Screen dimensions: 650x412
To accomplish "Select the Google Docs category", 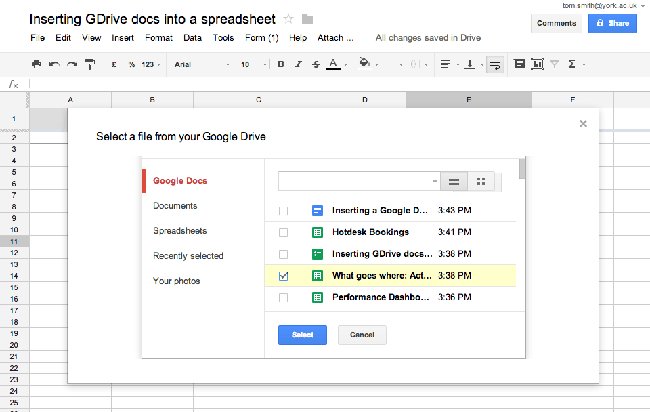I will pos(180,181).
